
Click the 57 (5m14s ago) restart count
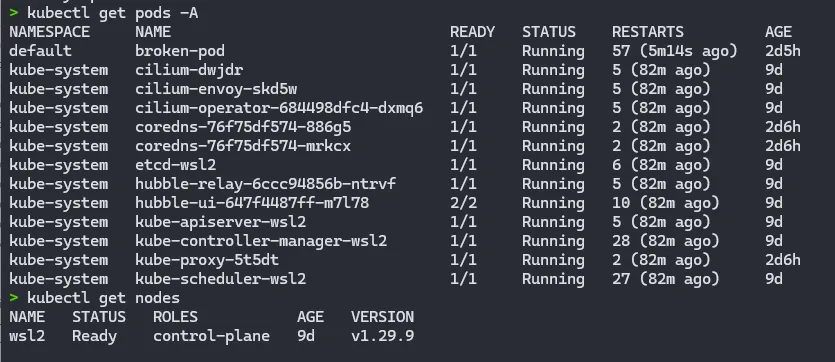point(675,51)
